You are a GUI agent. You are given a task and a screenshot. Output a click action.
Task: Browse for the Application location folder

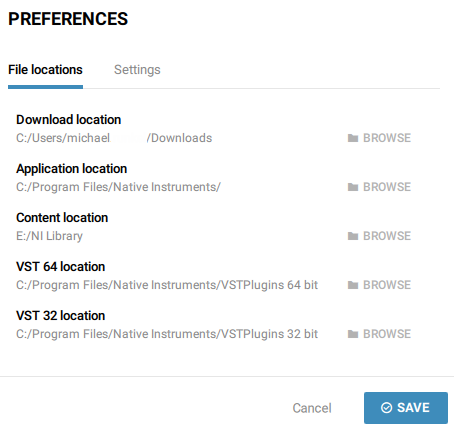(x=379, y=187)
